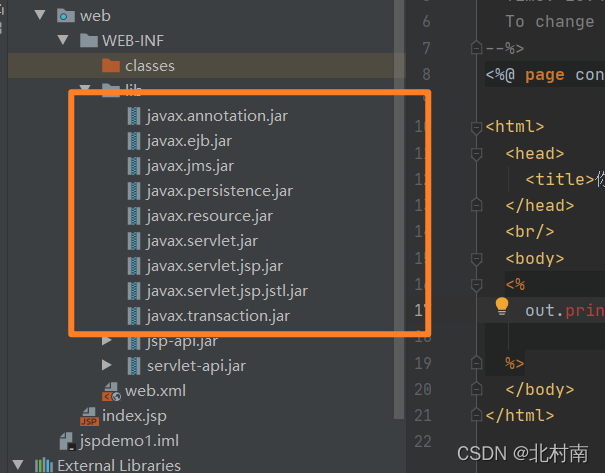Click the javax.servlet.jsp.jar archive icon
The image size is (605, 473).
134,266
